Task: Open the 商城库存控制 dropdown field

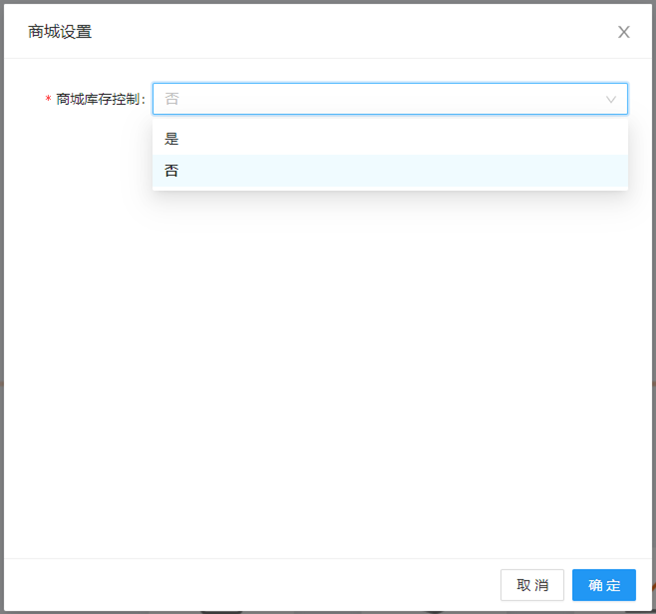Action: coord(390,99)
